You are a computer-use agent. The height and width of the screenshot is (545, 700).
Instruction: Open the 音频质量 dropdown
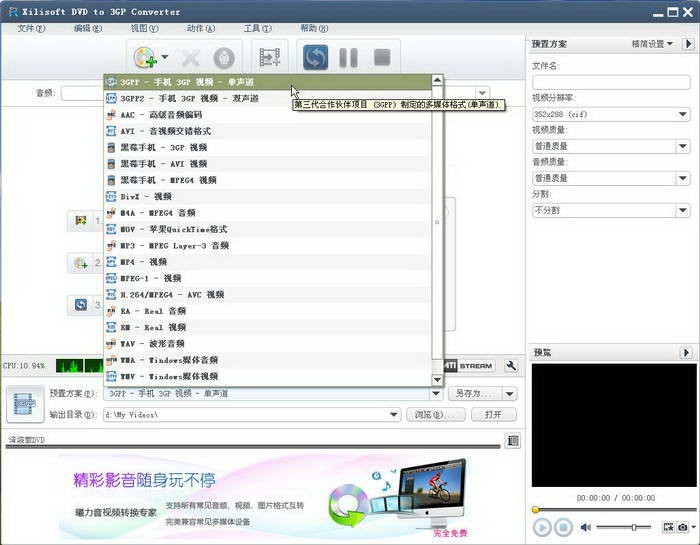(683, 178)
